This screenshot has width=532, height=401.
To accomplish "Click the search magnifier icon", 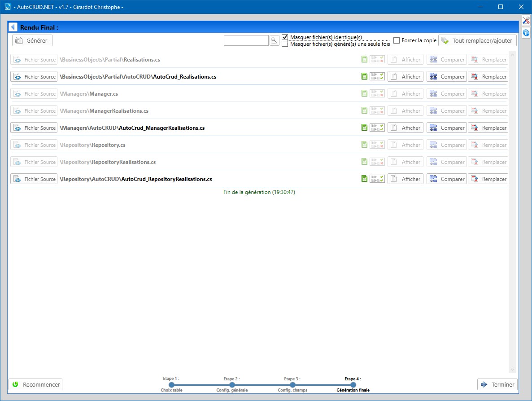I will [x=274, y=40].
